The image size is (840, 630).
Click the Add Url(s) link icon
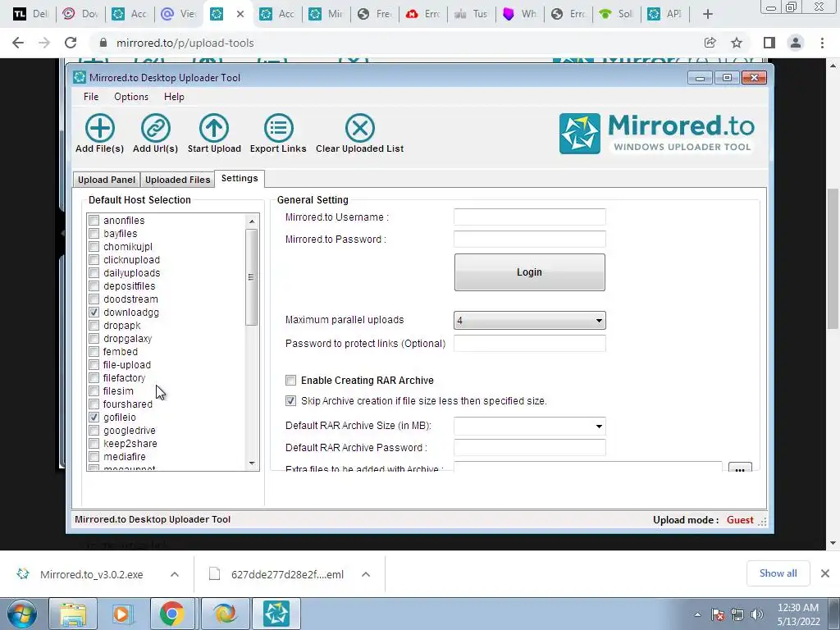(x=155, y=128)
